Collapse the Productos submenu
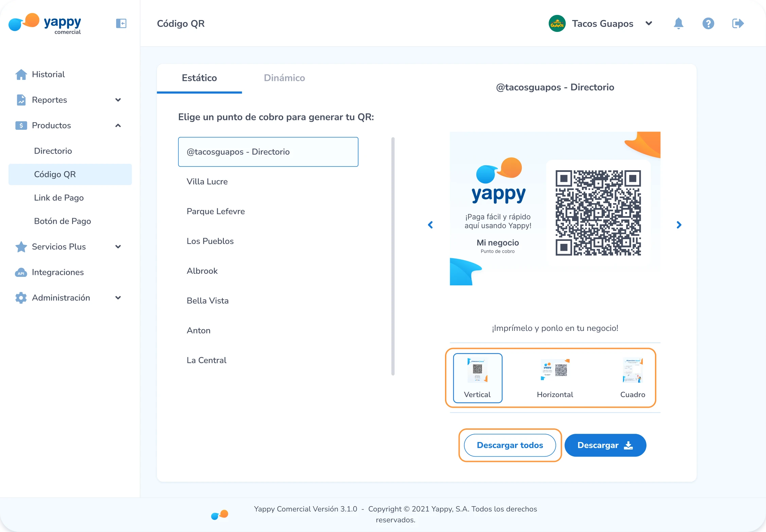 coord(118,126)
